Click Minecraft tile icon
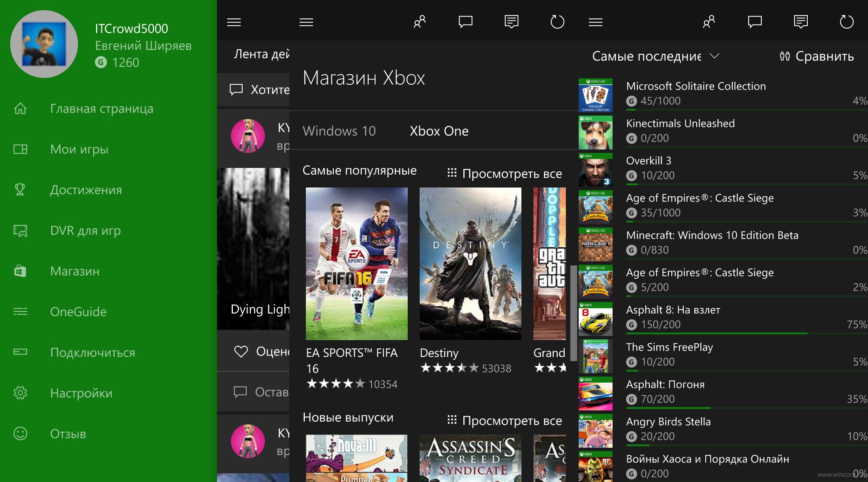 596,244
